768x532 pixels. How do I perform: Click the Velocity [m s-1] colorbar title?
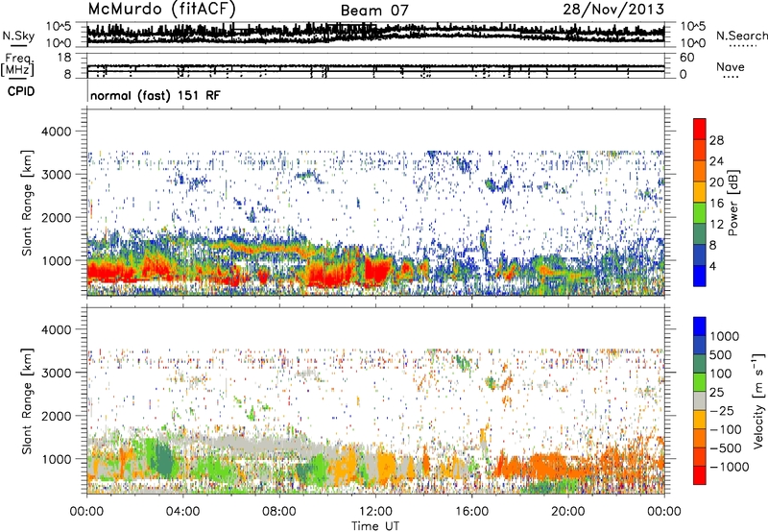758,400
